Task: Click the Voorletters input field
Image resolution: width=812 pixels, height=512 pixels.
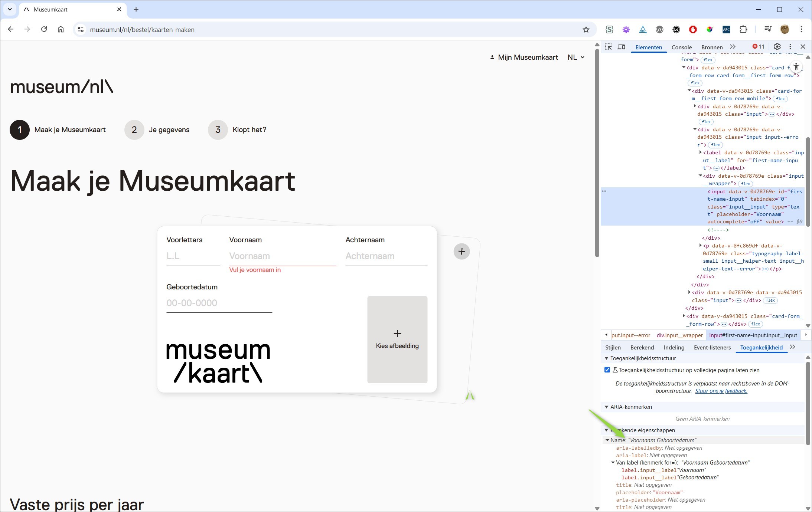Action: tap(193, 256)
